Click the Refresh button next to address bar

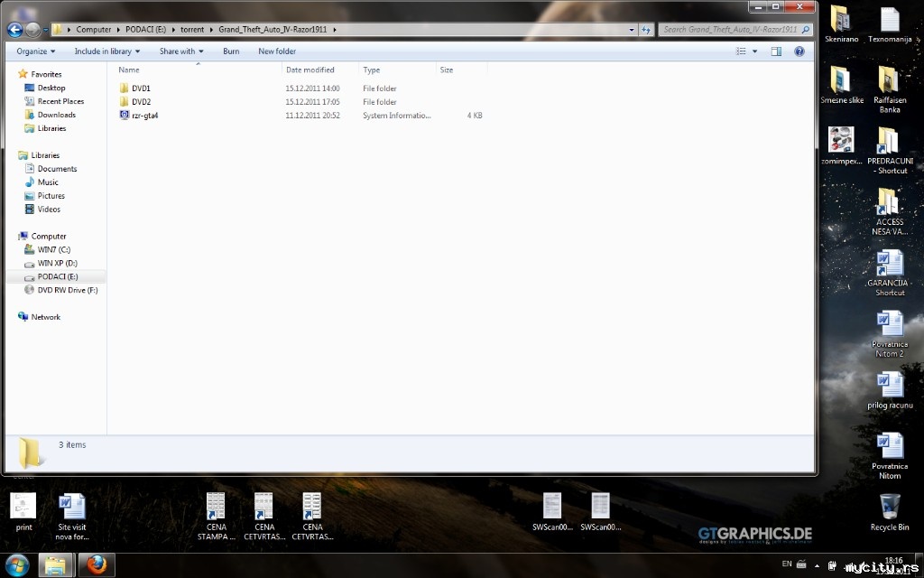click(646, 30)
